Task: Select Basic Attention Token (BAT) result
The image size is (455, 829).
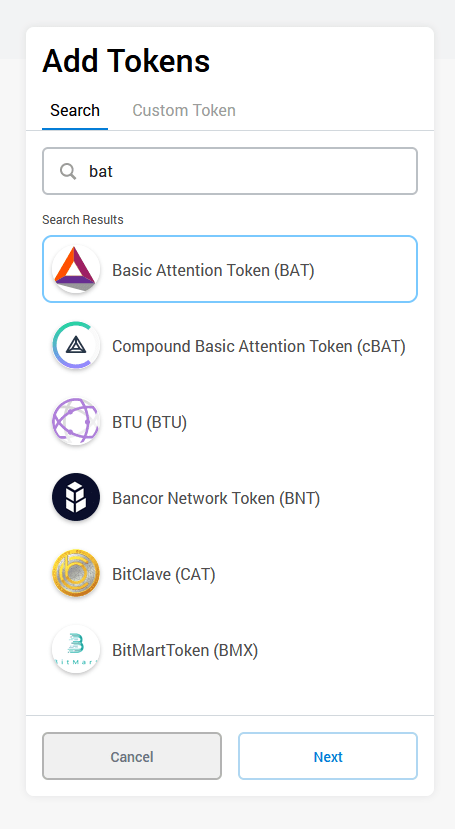Action: tap(230, 269)
